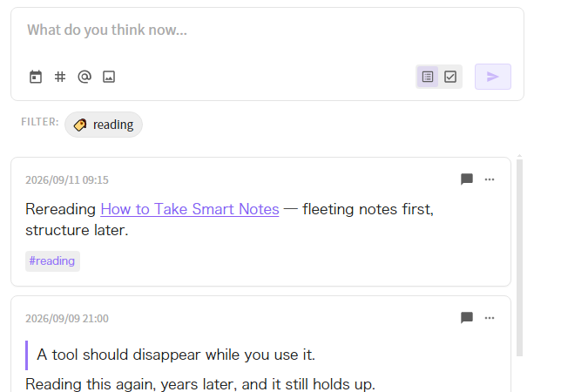Open comments on the 09:15 memo
Viewport: 588px width, 392px height.
point(467,179)
